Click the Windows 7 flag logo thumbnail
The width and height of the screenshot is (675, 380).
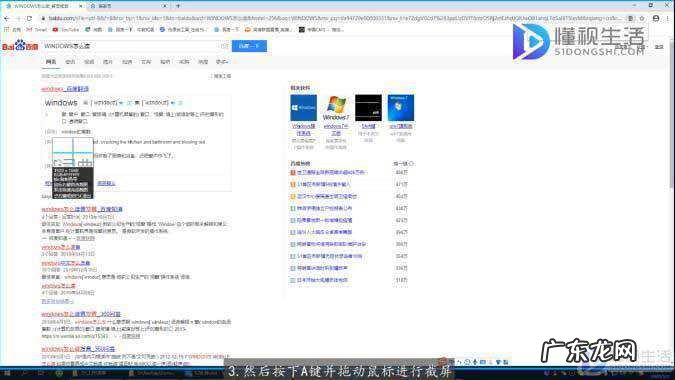tap(336, 108)
